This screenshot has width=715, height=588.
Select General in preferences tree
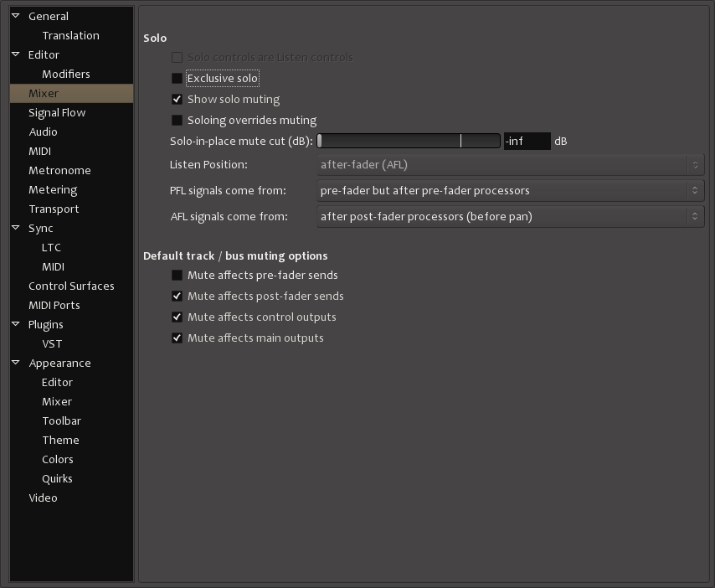click(x=49, y=17)
